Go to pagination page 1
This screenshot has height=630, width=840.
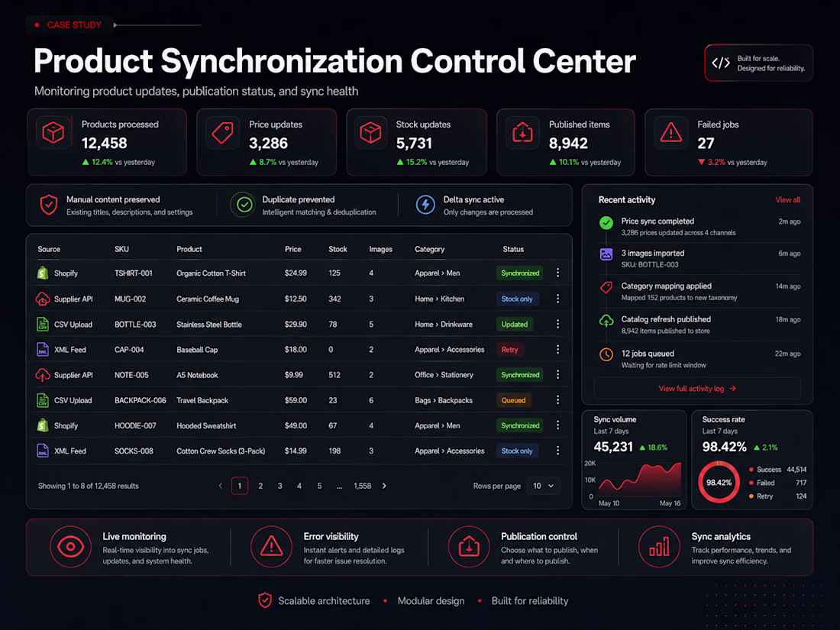240,486
